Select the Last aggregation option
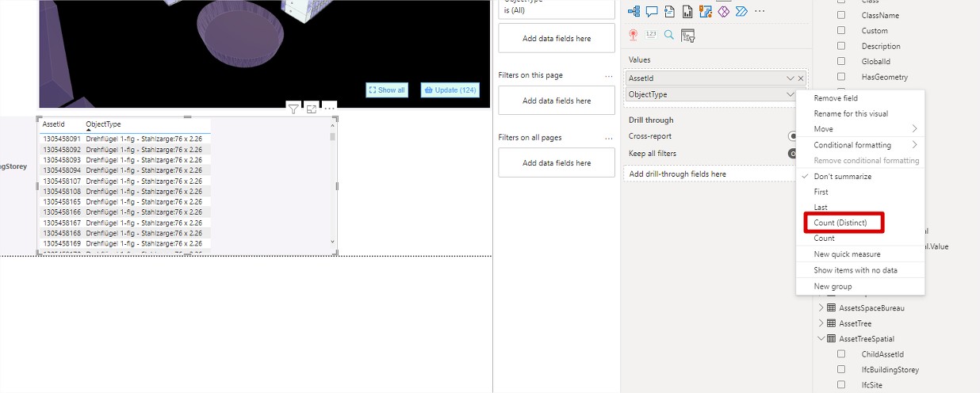Screen dimensions: 980x393 click(x=860, y=208)
